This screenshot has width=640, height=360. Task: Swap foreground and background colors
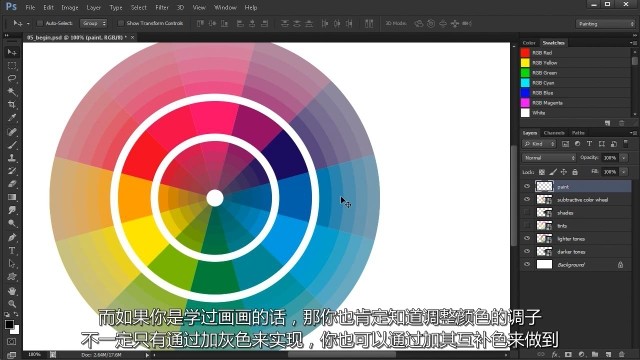[16, 314]
